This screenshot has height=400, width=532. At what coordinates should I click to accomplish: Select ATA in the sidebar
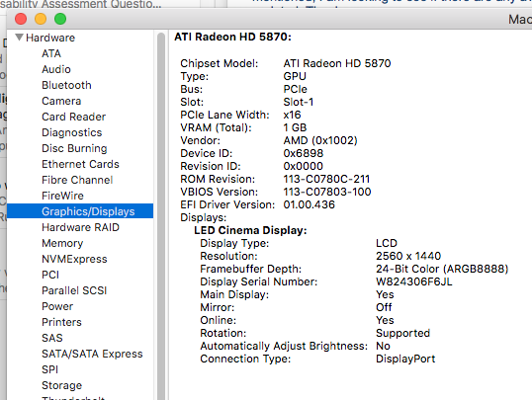[x=51, y=53]
